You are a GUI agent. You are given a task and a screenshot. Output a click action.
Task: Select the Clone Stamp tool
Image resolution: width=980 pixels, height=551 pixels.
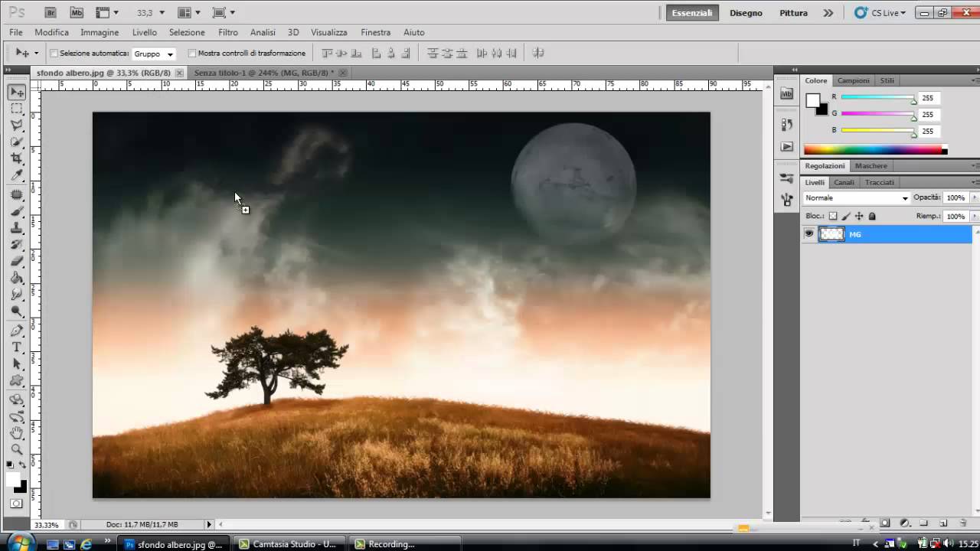(x=17, y=228)
